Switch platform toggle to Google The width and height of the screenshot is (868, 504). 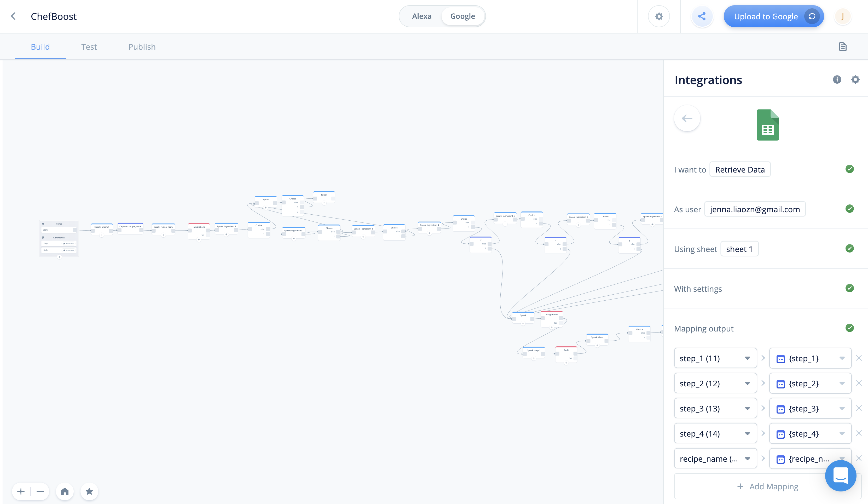pyautogui.click(x=462, y=16)
